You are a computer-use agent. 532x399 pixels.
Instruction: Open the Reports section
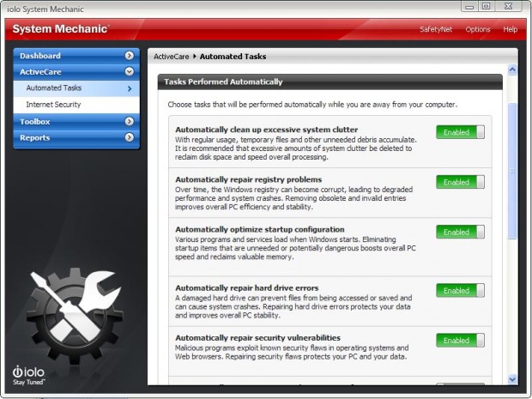click(76, 138)
